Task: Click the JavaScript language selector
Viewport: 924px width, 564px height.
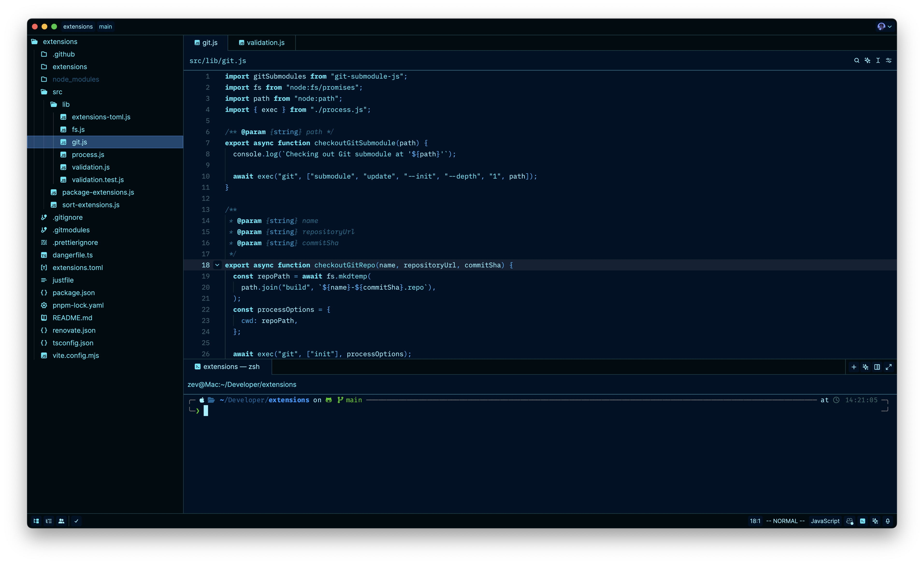Action: 825,521
